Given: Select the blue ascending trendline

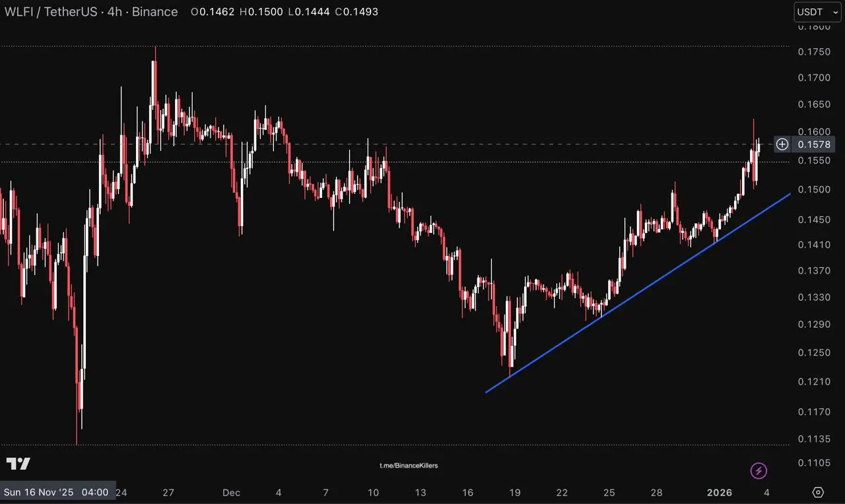Looking at the screenshot, I should click(638, 294).
